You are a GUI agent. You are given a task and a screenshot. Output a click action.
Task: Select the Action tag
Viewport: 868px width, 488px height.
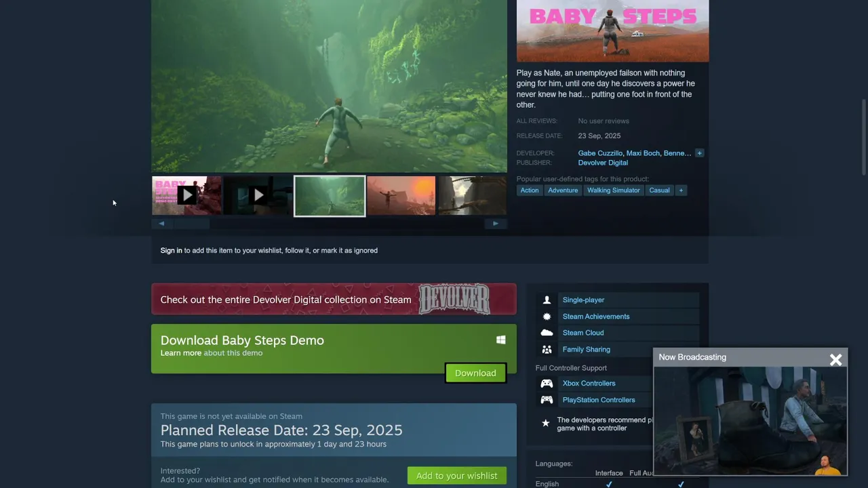coord(530,190)
